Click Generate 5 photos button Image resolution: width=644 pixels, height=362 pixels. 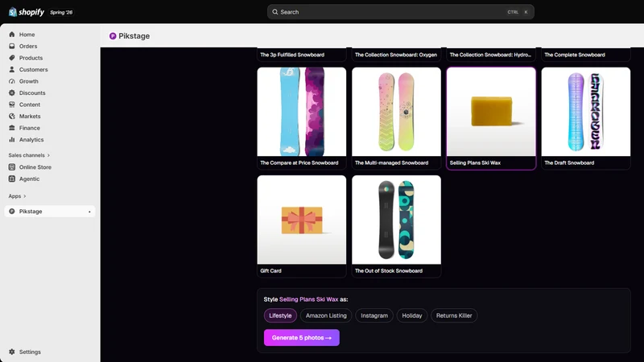(301, 338)
